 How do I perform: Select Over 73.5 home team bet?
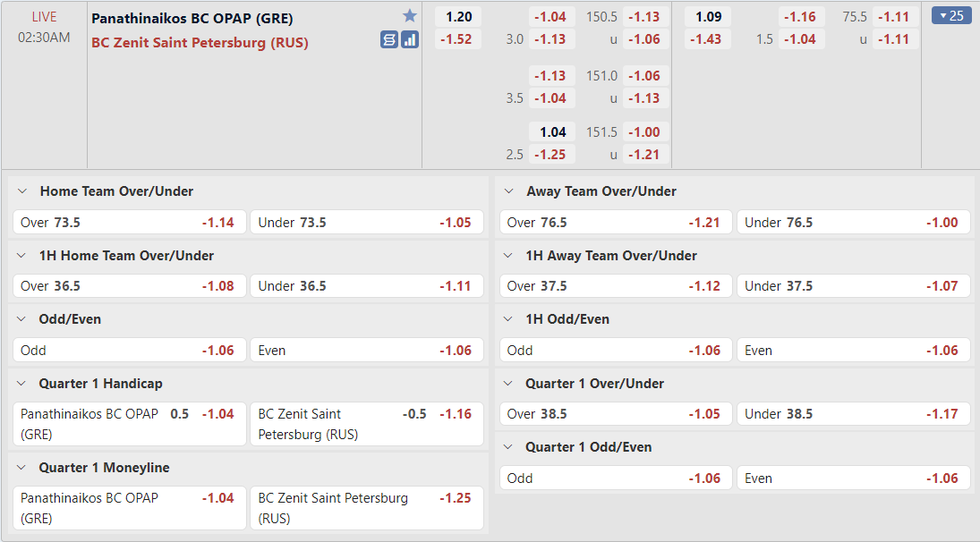(130, 223)
